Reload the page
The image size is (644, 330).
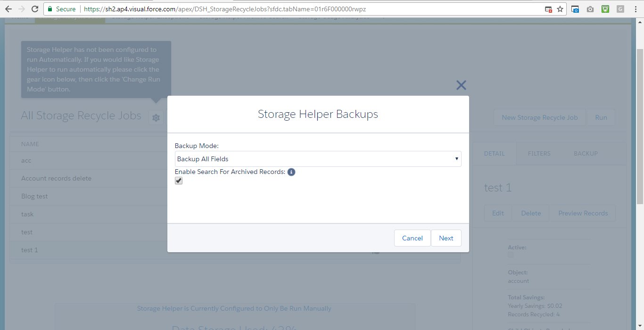(x=35, y=8)
